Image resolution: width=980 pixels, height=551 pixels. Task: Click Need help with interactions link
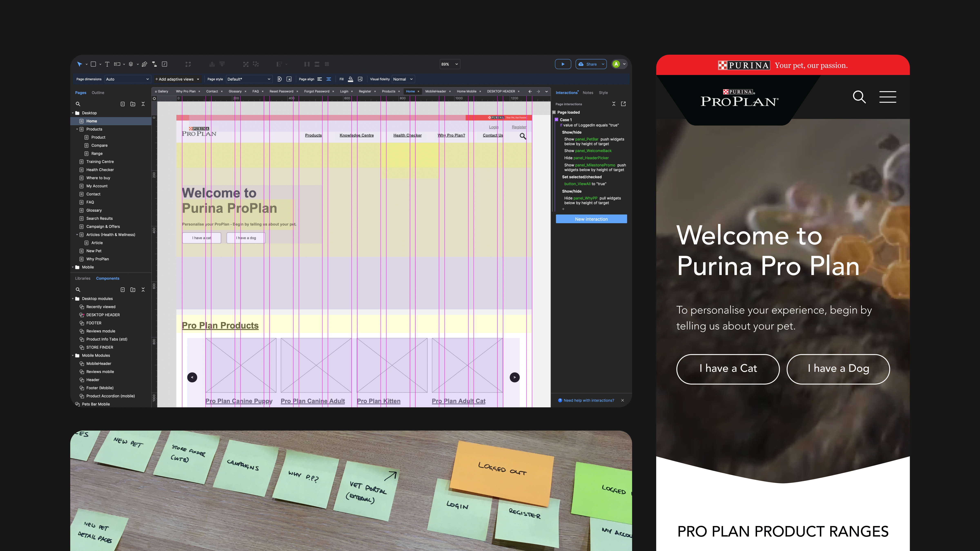coord(589,400)
